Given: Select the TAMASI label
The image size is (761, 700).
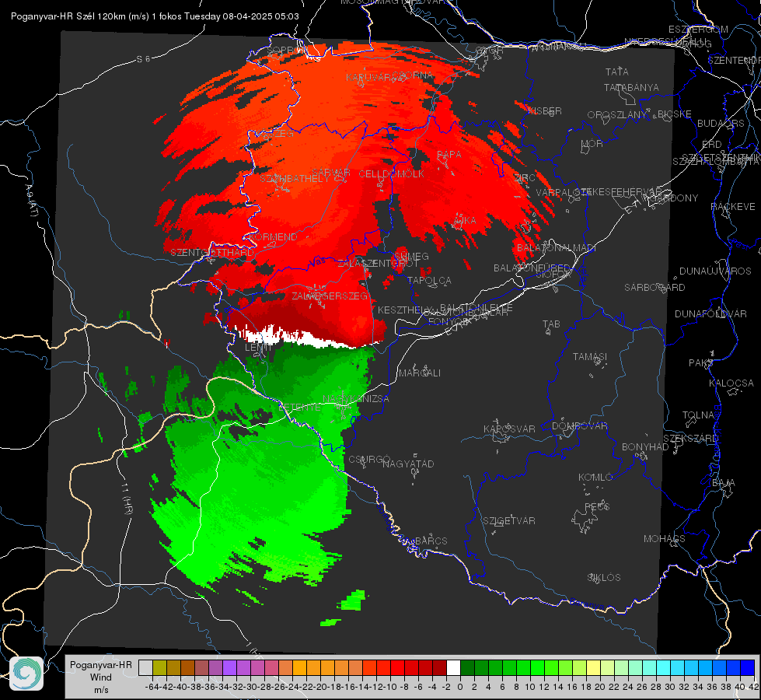Looking at the screenshot, I should (x=590, y=357).
